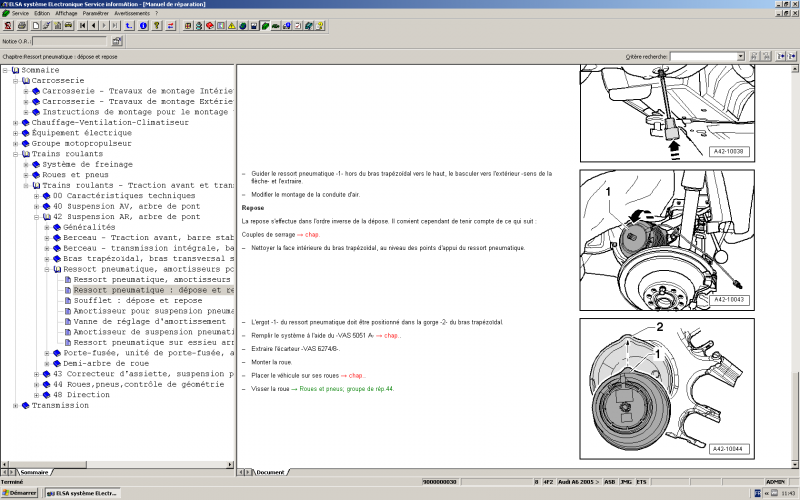Click the checklist page toolbar icon

[298, 26]
